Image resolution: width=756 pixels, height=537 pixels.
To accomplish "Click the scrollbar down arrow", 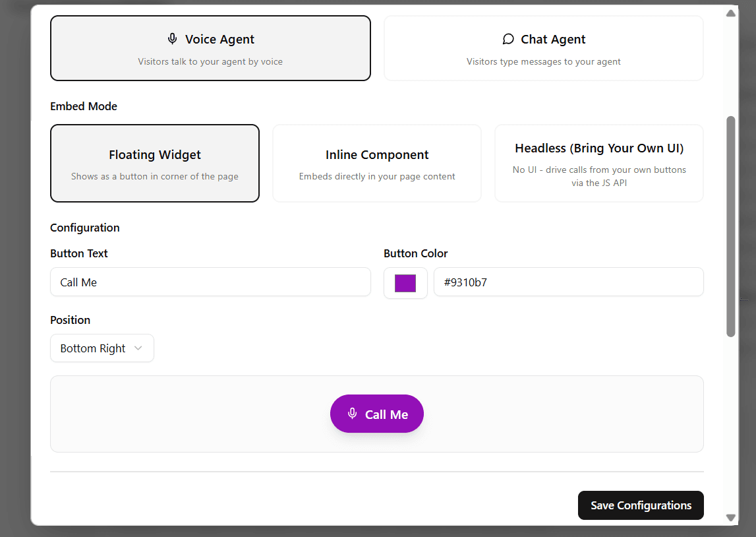I will pos(731,518).
